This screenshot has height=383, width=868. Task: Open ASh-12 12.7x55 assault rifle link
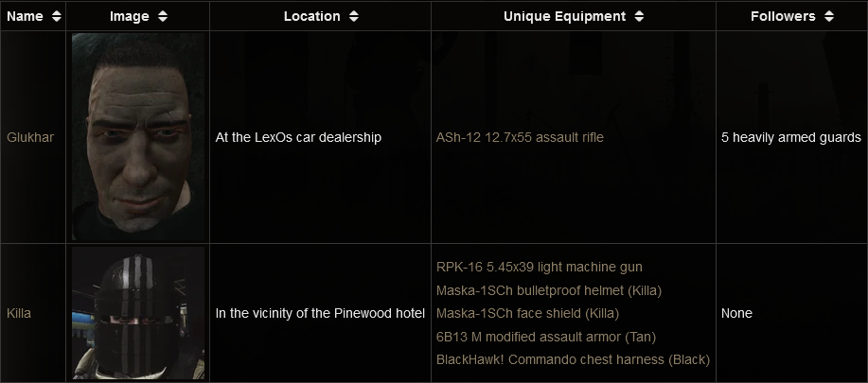pyautogui.click(x=520, y=137)
